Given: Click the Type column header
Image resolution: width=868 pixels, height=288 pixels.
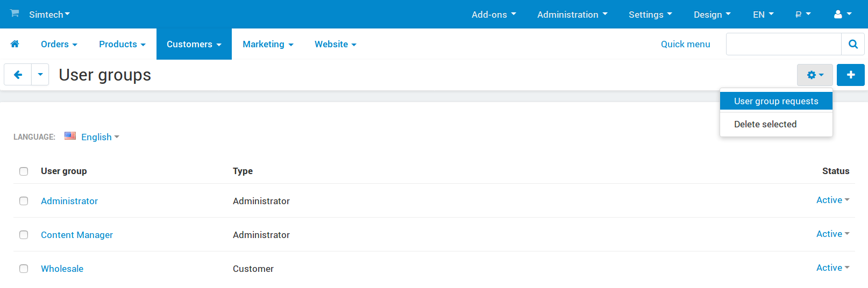Looking at the screenshot, I should pos(243,171).
